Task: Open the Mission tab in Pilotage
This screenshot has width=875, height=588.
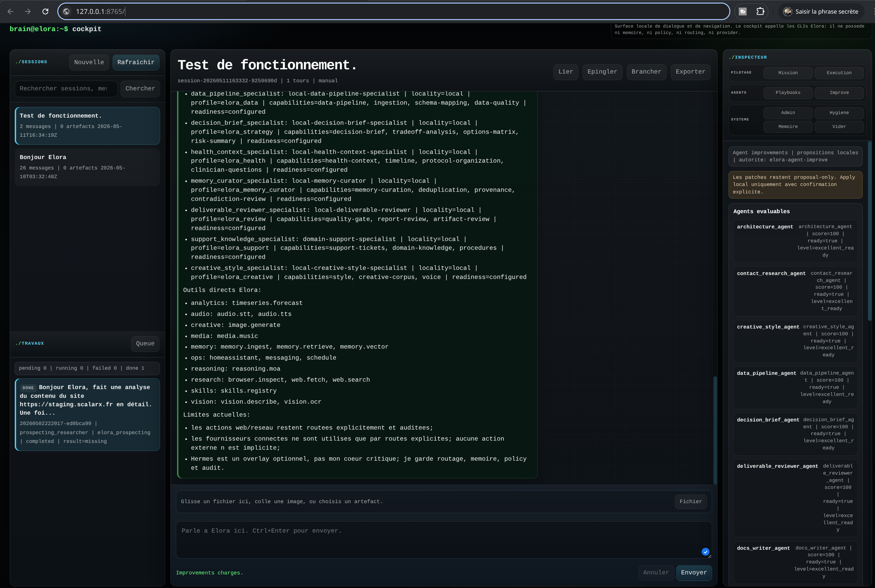Action: pos(788,73)
